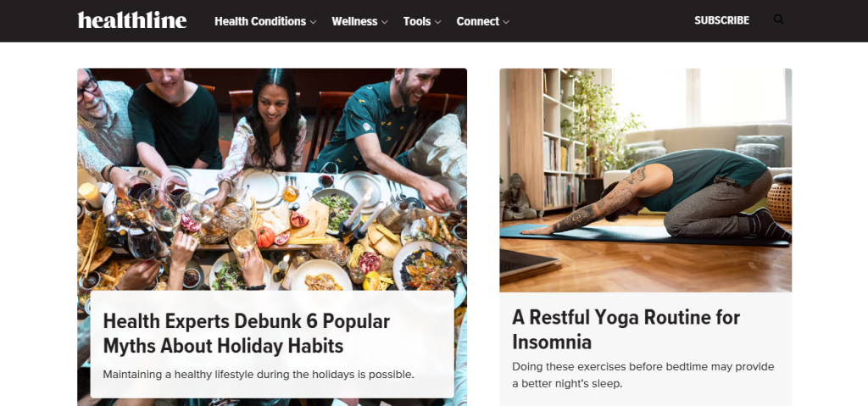
Task: Expand the Wellness dropdown chevron
Action: click(x=384, y=22)
